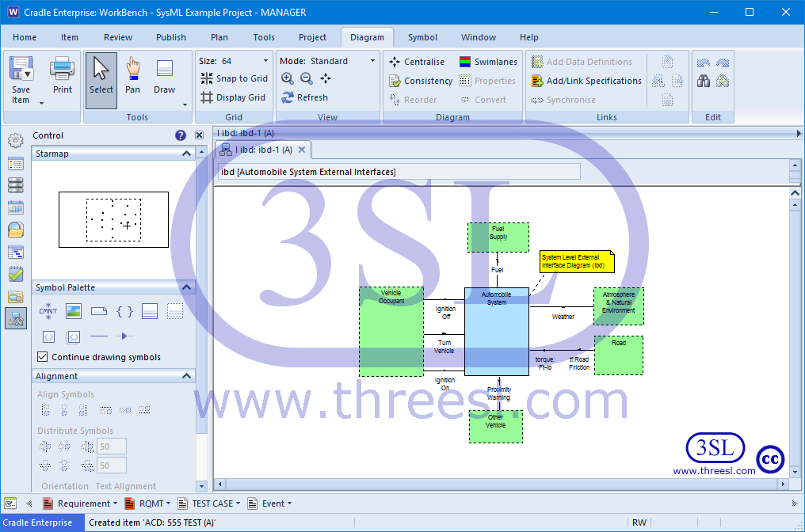Close the ibd-1 (A) diagram tab
Screen dimensions: 805x532
[x=302, y=150]
